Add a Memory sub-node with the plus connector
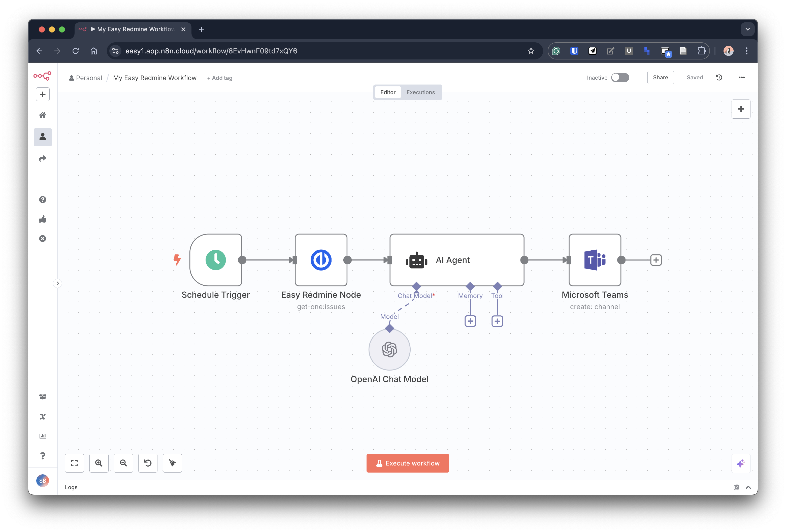This screenshot has width=786, height=532. (470, 321)
